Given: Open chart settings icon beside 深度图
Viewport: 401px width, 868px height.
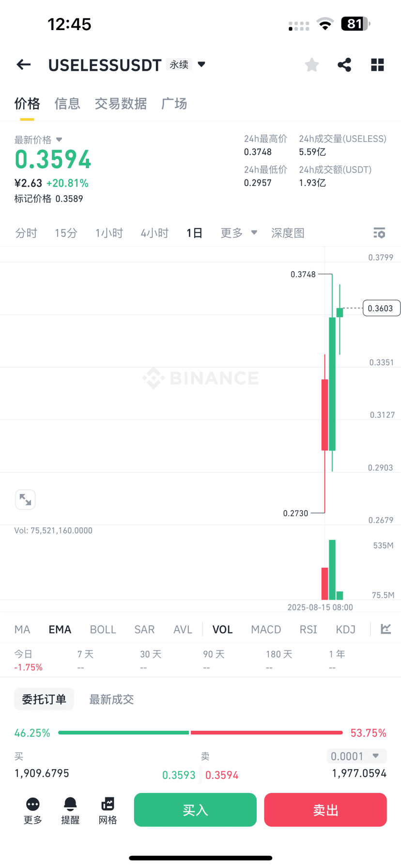Looking at the screenshot, I should [x=379, y=233].
